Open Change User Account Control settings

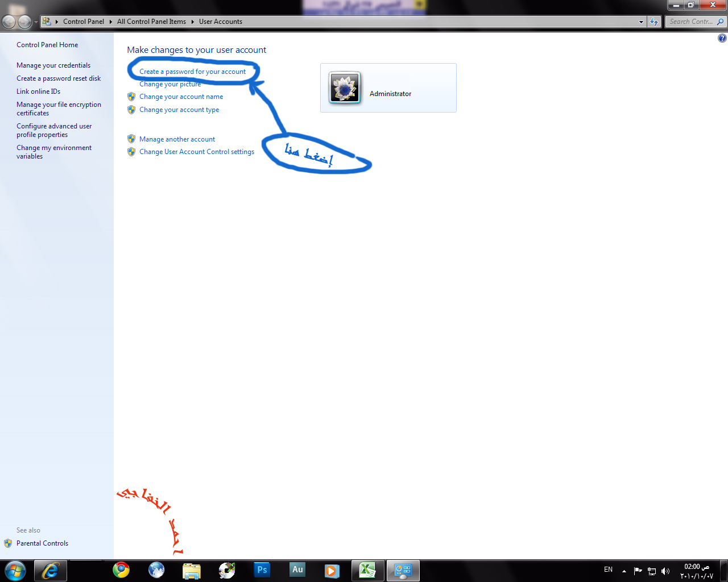[x=196, y=152]
